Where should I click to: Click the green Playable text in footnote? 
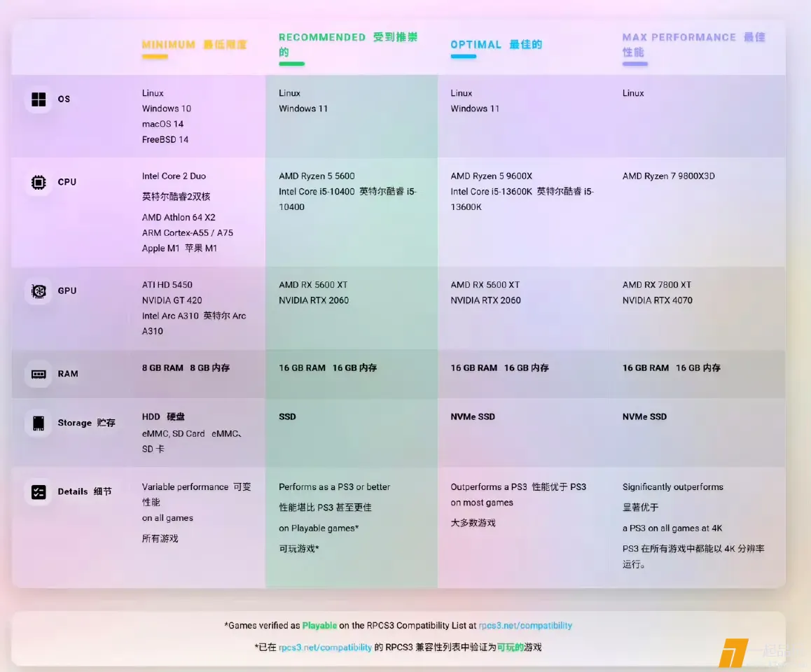pyautogui.click(x=319, y=626)
